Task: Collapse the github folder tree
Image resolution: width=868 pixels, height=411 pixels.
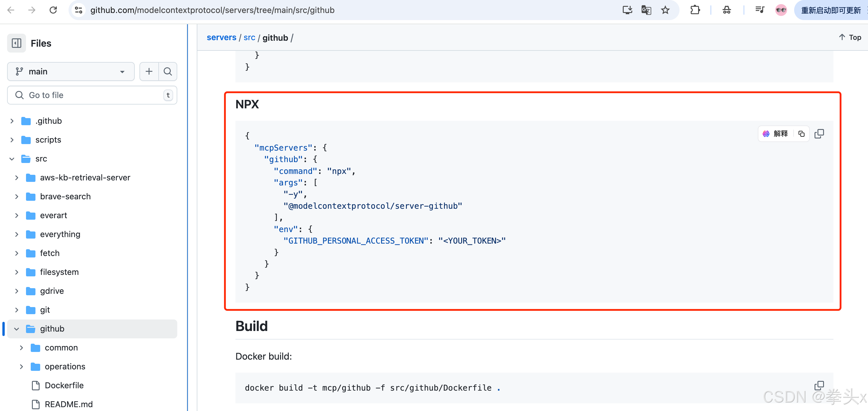Action: [x=17, y=329]
